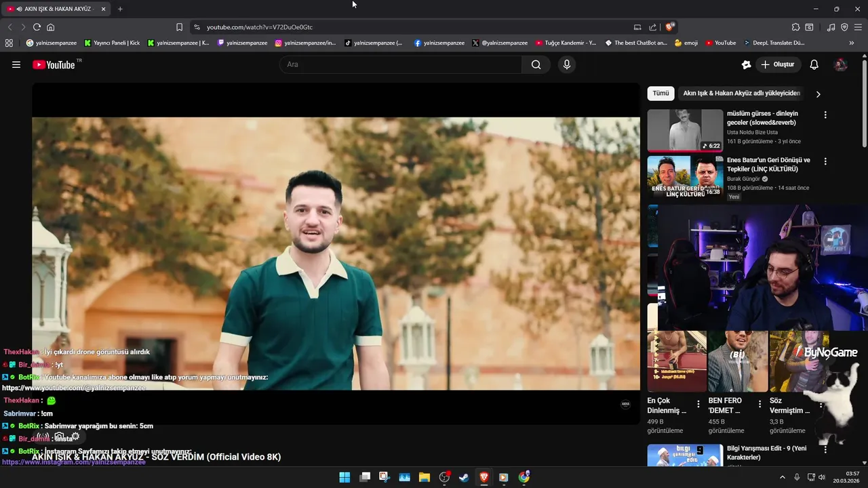Select the Tümü filter chip
This screenshot has height=488, width=868.
pos(660,94)
